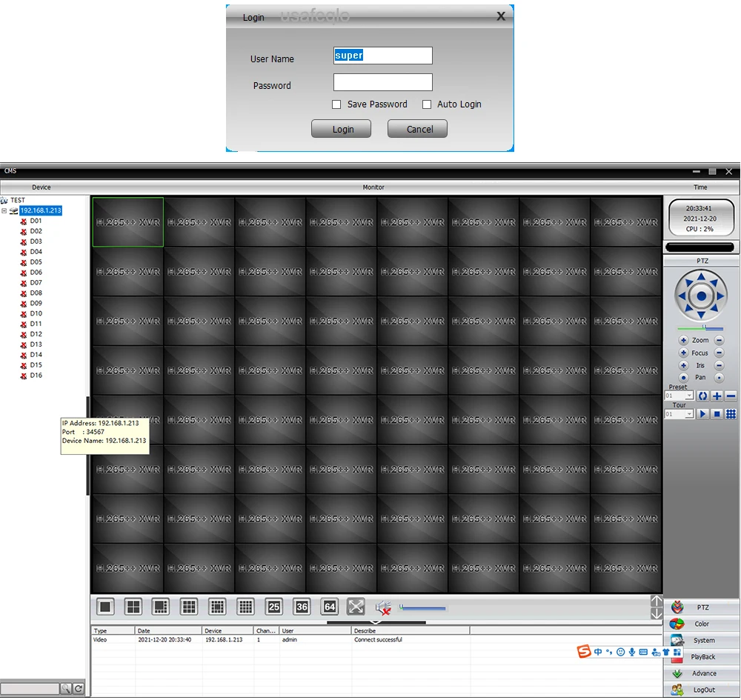This screenshot has width=741, height=700.
Task: Click the Password input field
Action: click(x=383, y=82)
